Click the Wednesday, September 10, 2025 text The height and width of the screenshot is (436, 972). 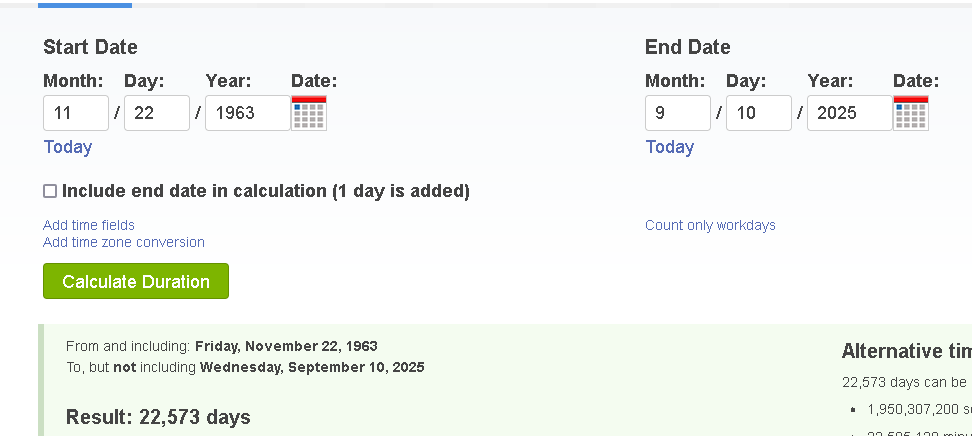pos(312,367)
